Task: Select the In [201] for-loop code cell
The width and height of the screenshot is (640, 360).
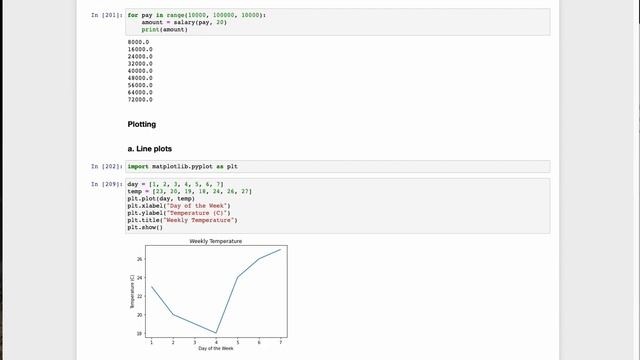Action: tap(338, 22)
